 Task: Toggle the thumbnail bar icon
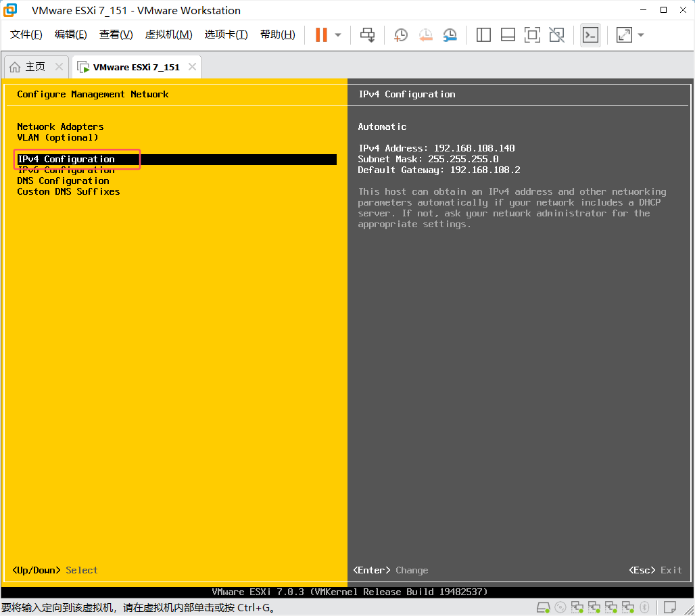[508, 34]
